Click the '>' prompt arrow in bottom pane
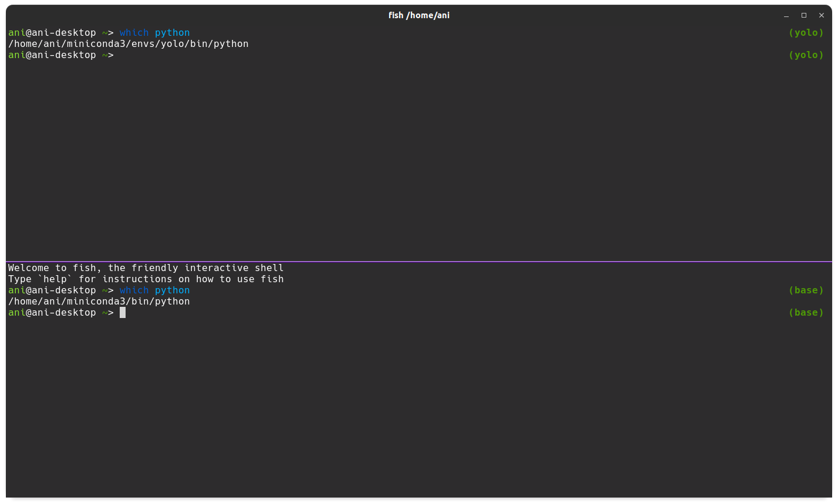This screenshot has width=838, height=504. (110, 312)
